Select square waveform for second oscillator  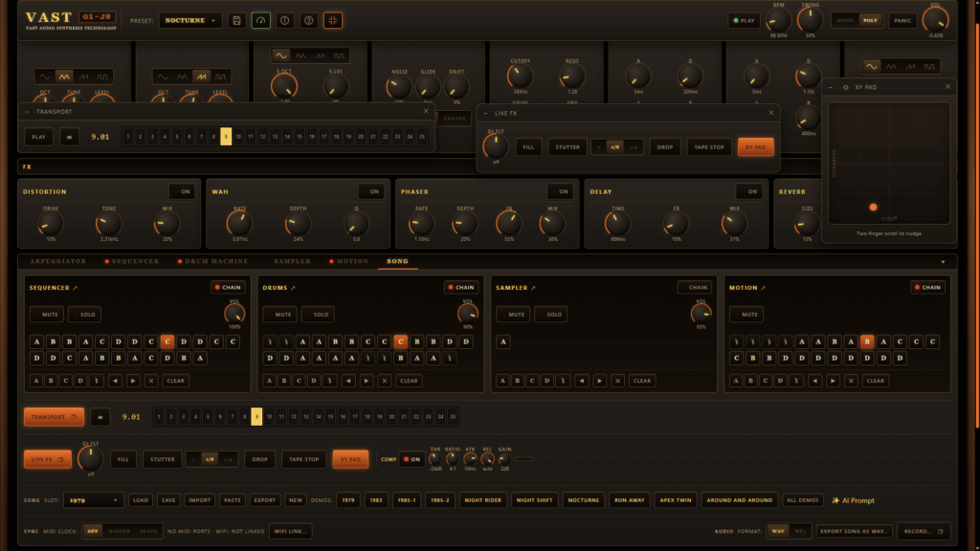[x=221, y=77]
